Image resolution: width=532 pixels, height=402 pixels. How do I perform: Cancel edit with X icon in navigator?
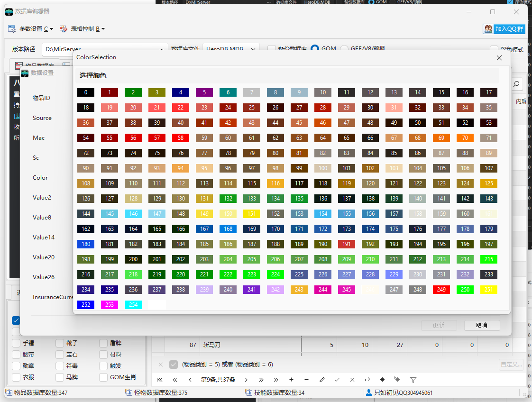click(352, 380)
